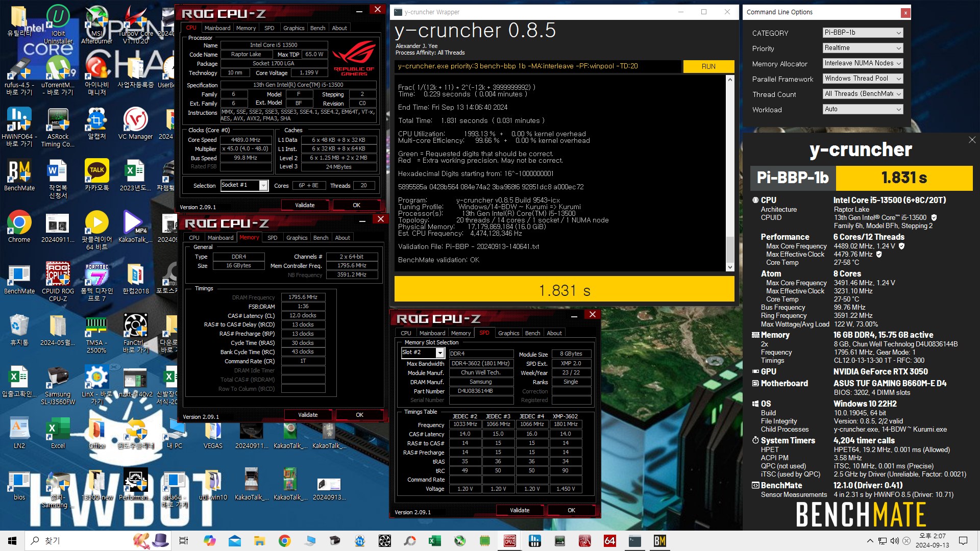980x551 pixels.
Task: Open About tab in SPD CPU-Z window
Action: (554, 333)
